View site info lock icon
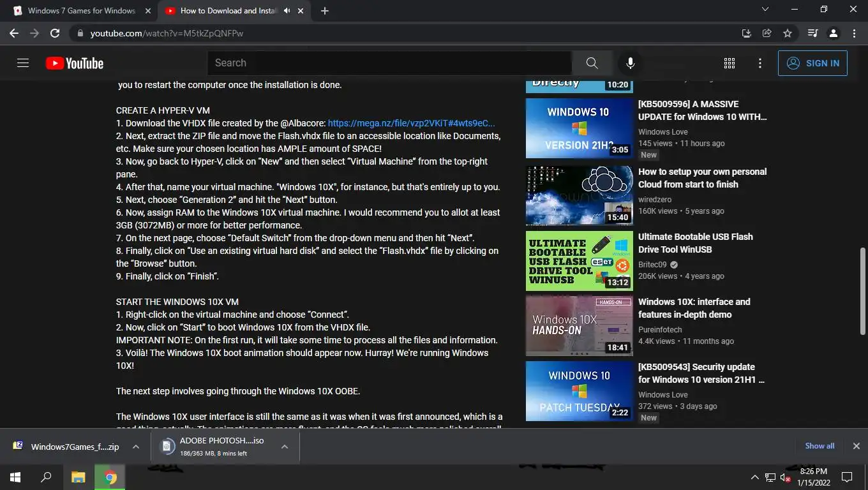This screenshot has height=490, width=868. (80, 33)
